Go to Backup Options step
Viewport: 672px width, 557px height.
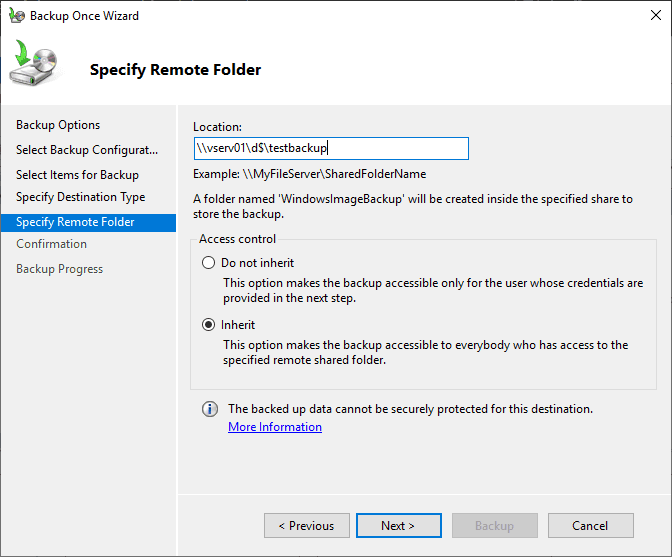click(58, 125)
